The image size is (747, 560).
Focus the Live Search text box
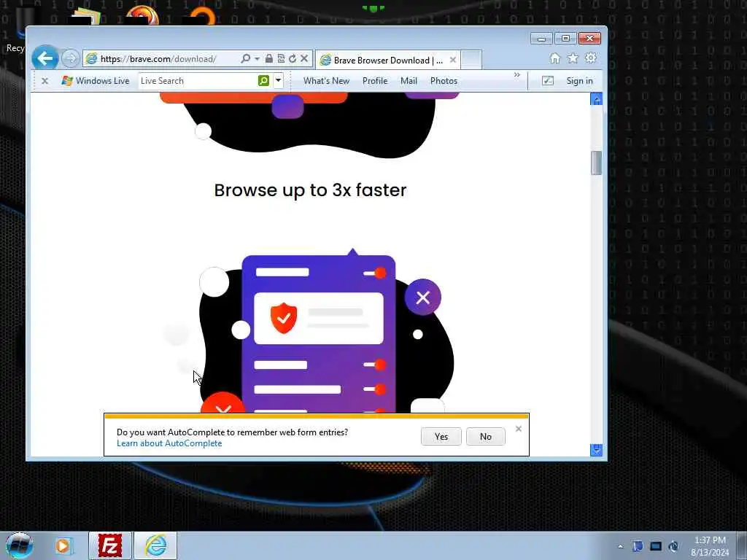click(x=198, y=81)
